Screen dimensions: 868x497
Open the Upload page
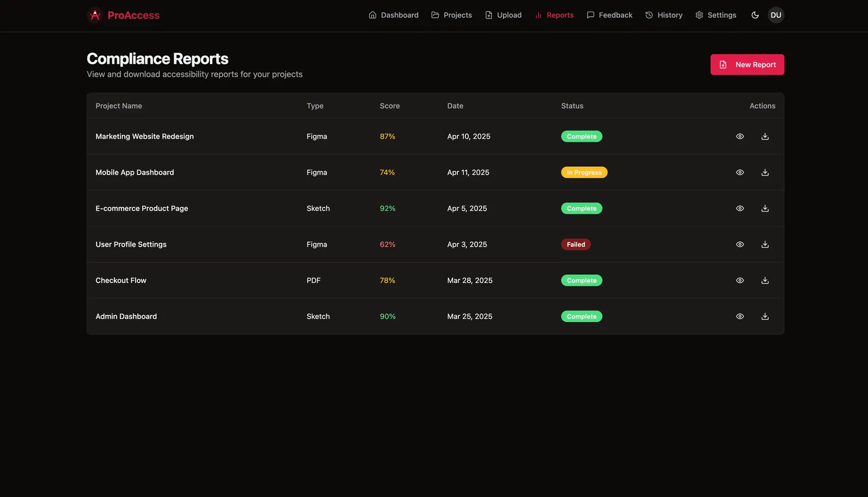503,15
